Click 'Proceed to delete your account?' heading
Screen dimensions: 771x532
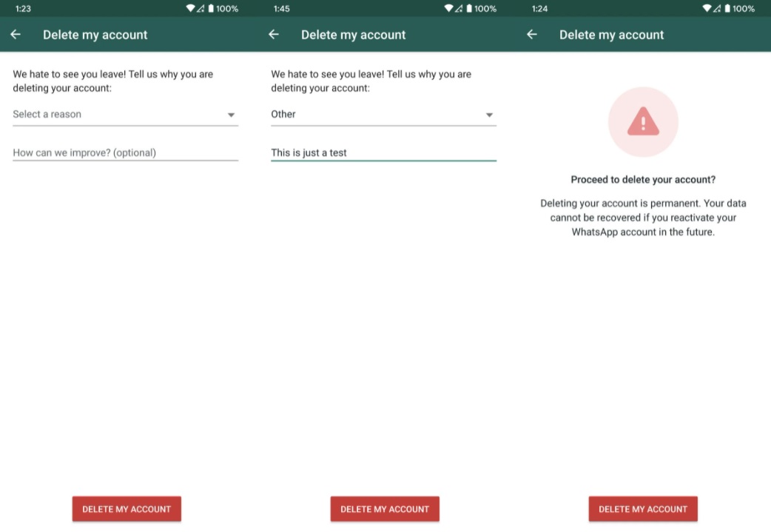pyautogui.click(x=643, y=180)
